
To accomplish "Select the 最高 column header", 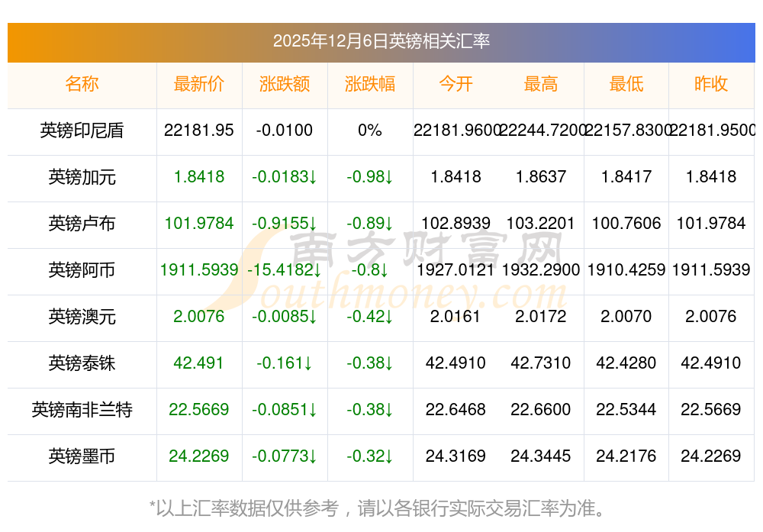I will coord(541,84).
